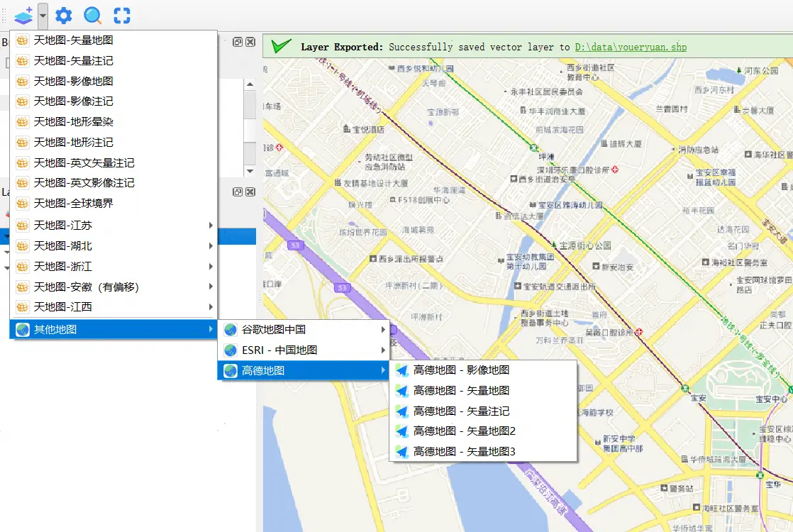This screenshot has width=793, height=532.
Task: Add 高德地图 - 影像地图 layer
Action: 483,370
